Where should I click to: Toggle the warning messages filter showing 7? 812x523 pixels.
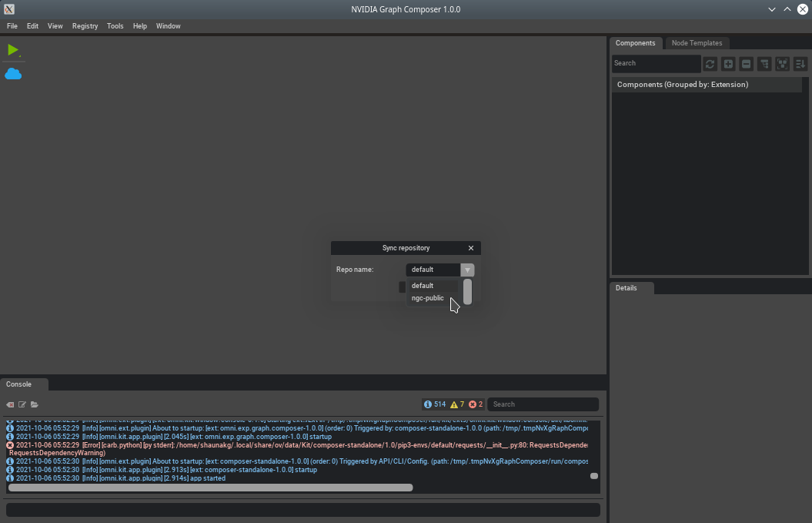[457, 404]
